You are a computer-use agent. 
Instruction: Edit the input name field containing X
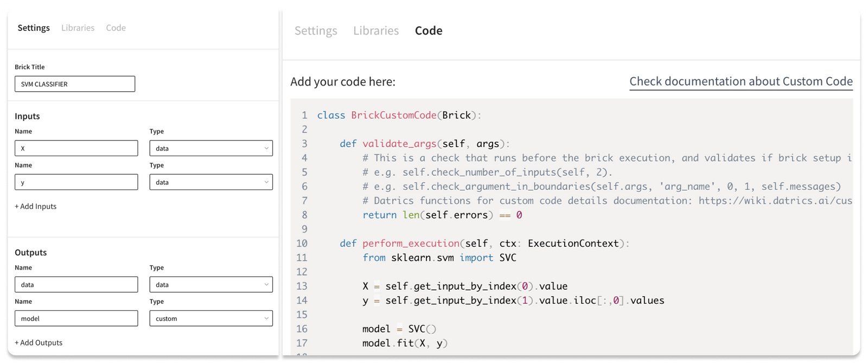point(76,148)
